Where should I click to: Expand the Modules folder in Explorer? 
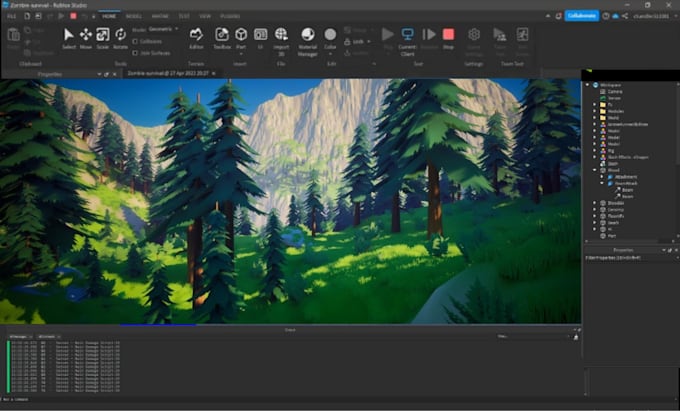(x=595, y=111)
